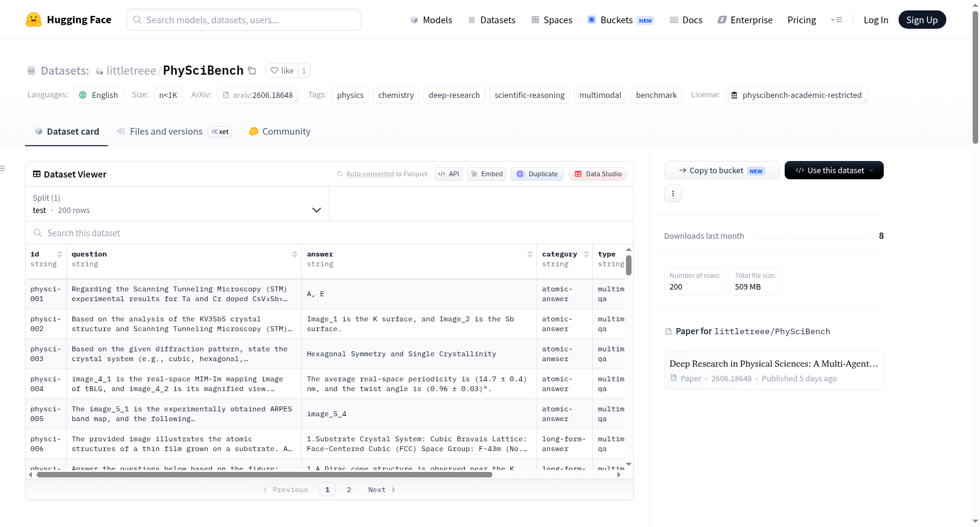The image size is (980, 527).
Task: Open the Buckets page
Action: pos(620,20)
